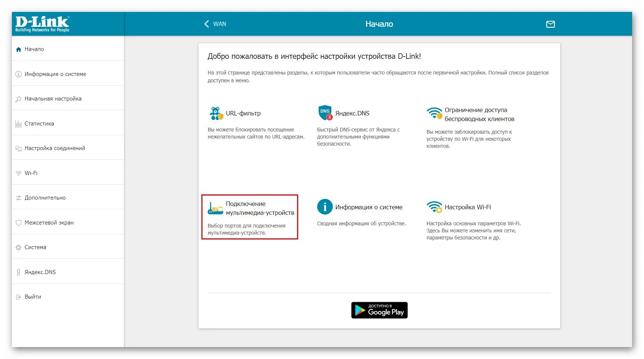Click the Yandex Я icon in sidebar

[18, 272]
